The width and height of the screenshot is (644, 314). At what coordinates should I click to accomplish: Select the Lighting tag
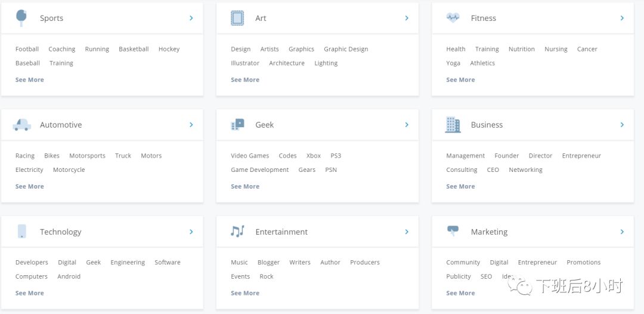[326, 63]
